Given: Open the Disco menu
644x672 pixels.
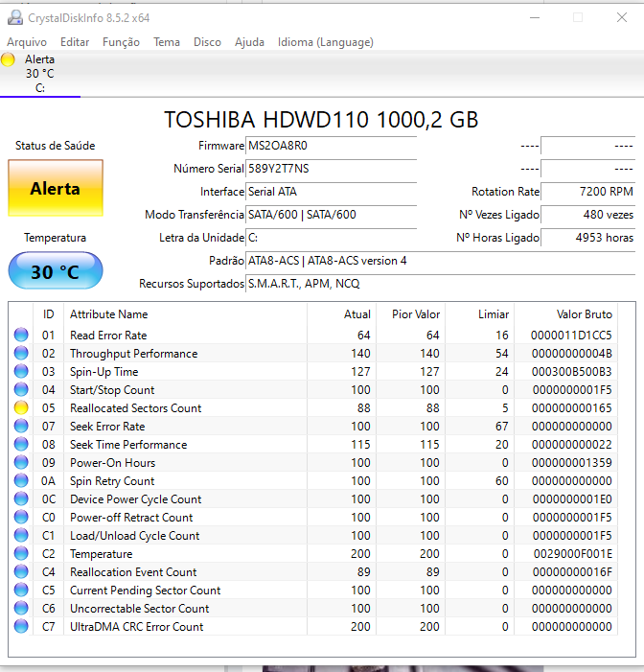Looking at the screenshot, I should tap(207, 42).
